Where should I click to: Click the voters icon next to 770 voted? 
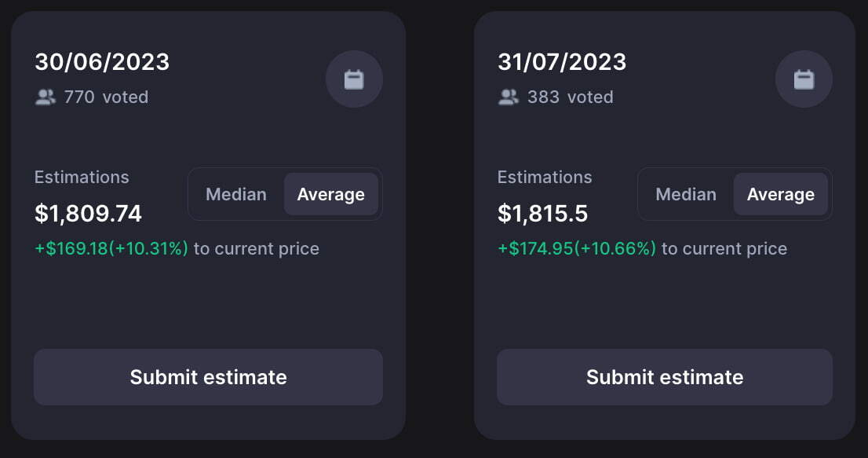(45, 97)
